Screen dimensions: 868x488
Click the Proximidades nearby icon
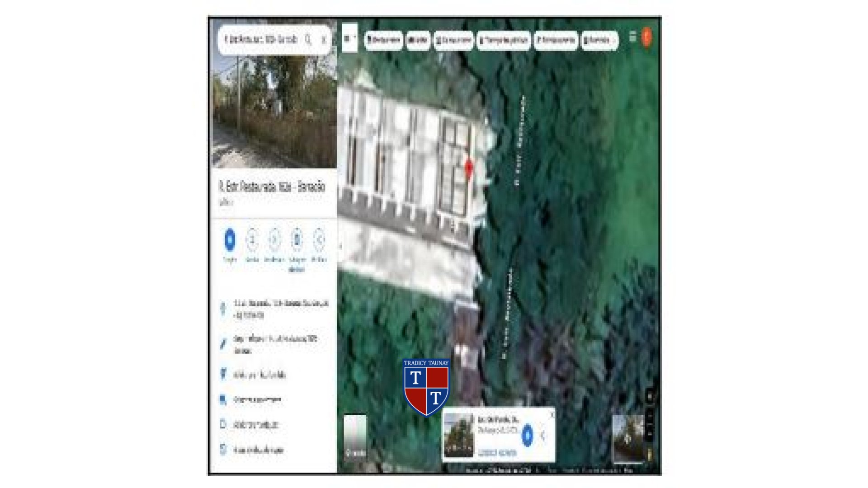(x=274, y=239)
